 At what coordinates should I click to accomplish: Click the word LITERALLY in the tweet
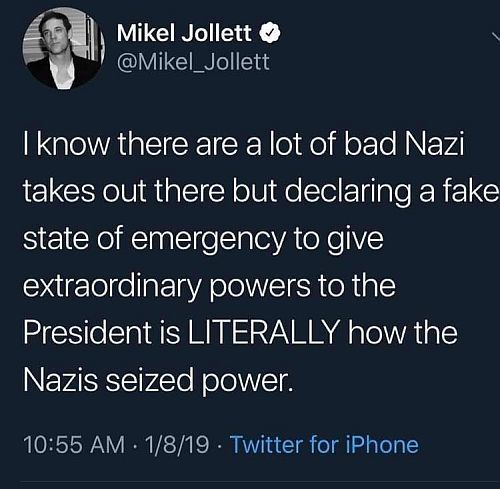tap(264, 333)
